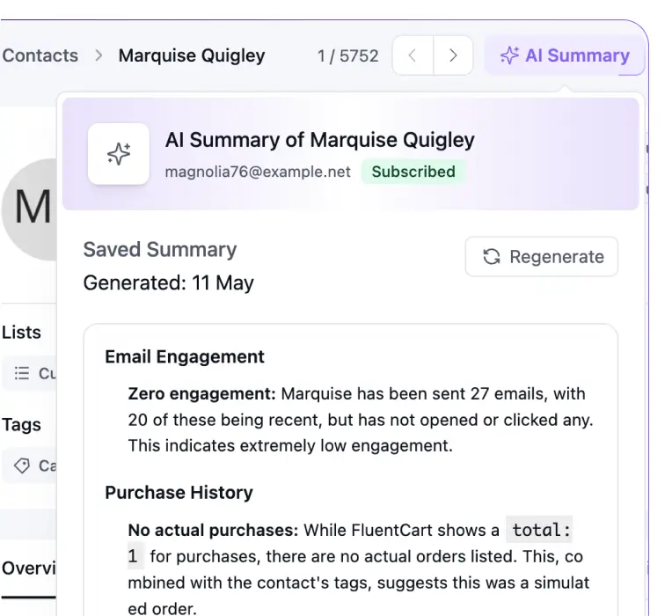
Task: Click the list icon under Lists
Action: tap(22, 373)
